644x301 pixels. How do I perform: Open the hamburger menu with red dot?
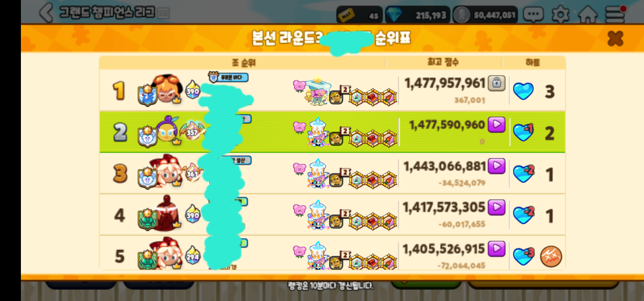(x=616, y=14)
